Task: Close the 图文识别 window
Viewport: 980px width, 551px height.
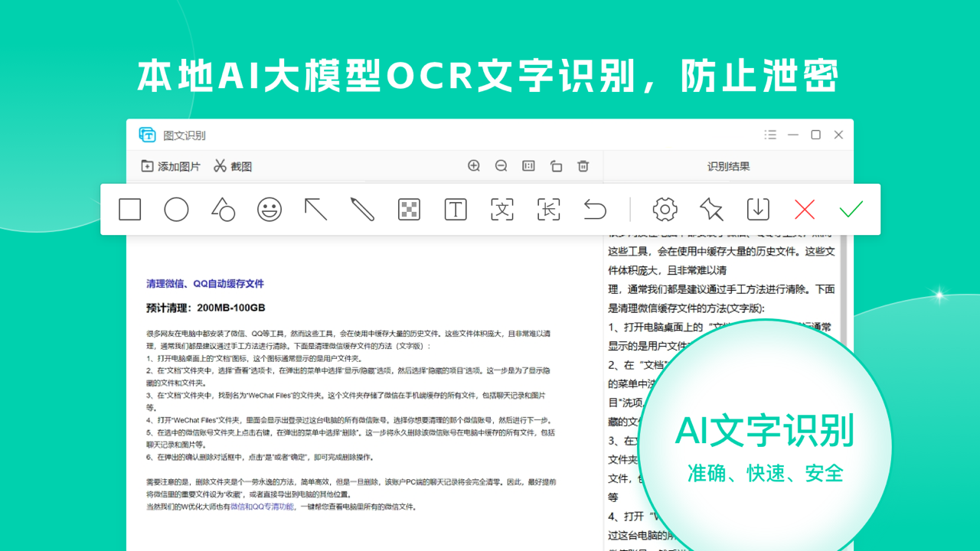Action: tap(838, 135)
